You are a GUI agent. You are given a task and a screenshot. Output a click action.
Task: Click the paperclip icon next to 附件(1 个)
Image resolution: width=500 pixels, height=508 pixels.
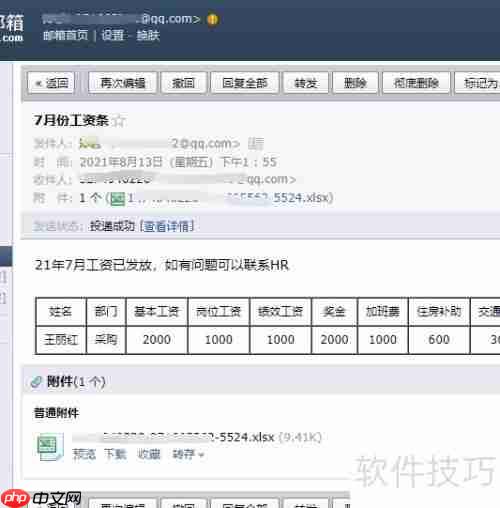[x=36, y=382]
